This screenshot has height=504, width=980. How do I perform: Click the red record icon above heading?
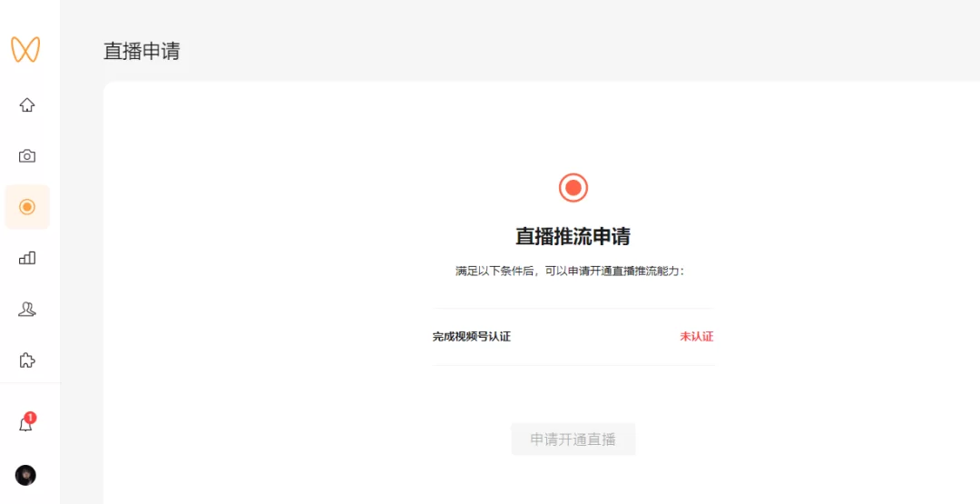pyautogui.click(x=573, y=188)
